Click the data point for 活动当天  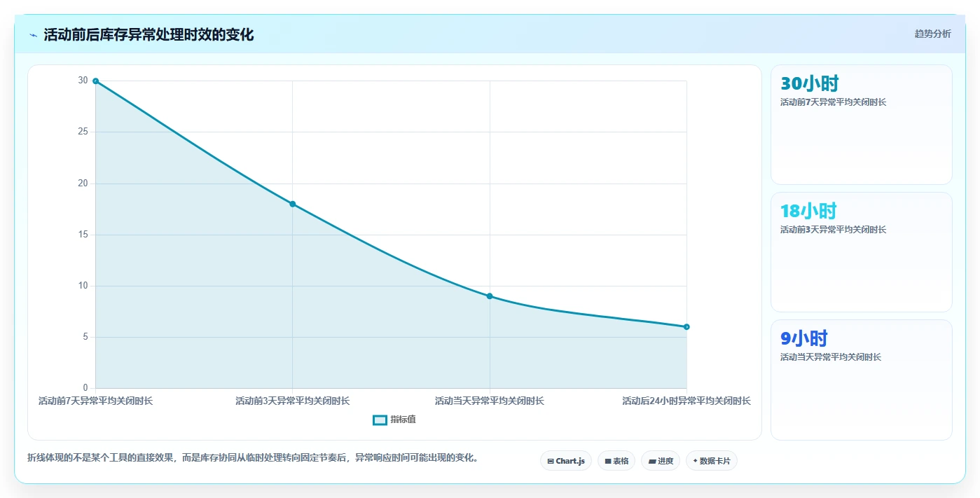490,296
